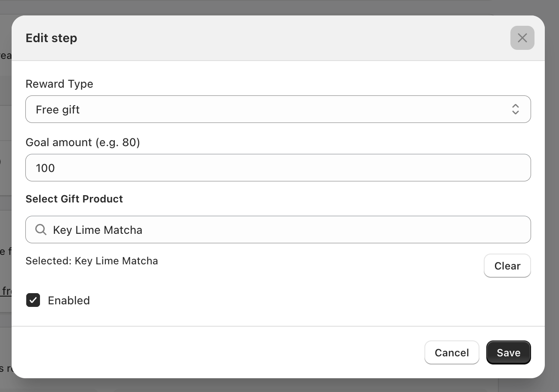Image resolution: width=559 pixels, height=392 pixels.
Task: Click the Reward Type field label
Action: coord(59,84)
